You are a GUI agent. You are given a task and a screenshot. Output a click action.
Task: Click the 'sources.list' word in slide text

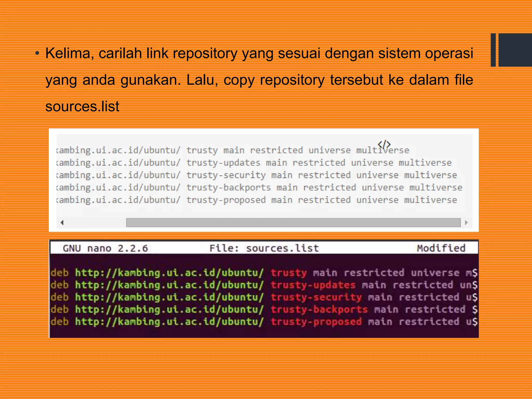pos(82,107)
